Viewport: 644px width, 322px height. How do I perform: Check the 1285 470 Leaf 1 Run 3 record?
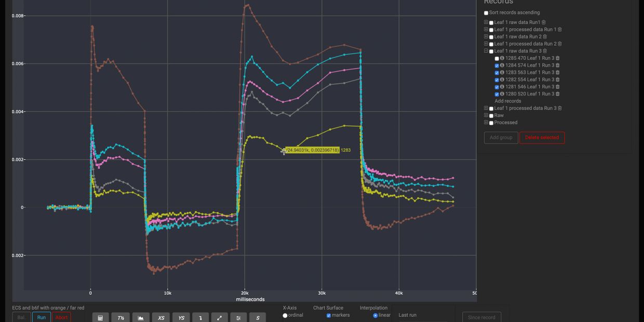click(x=497, y=59)
